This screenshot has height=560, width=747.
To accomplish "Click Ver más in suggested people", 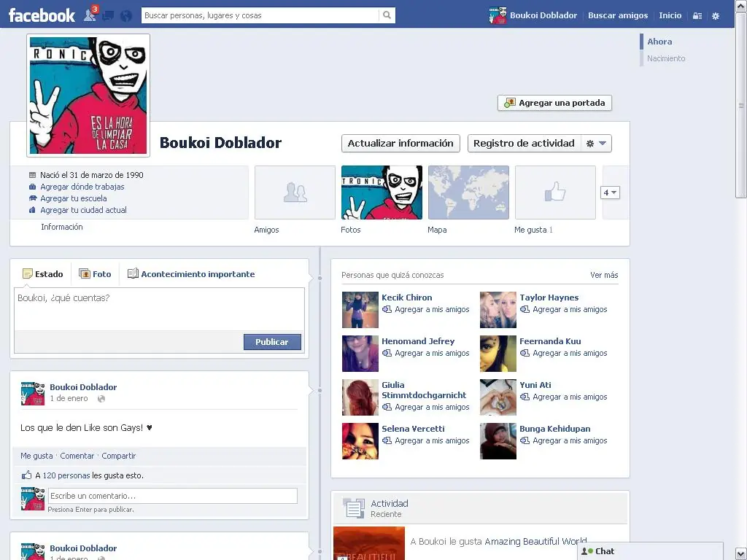I will point(604,275).
